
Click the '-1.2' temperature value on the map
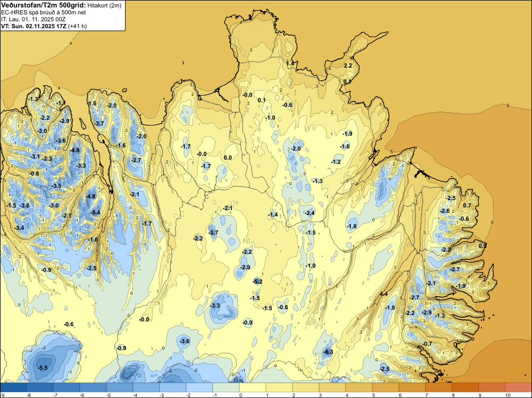point(336,162)
